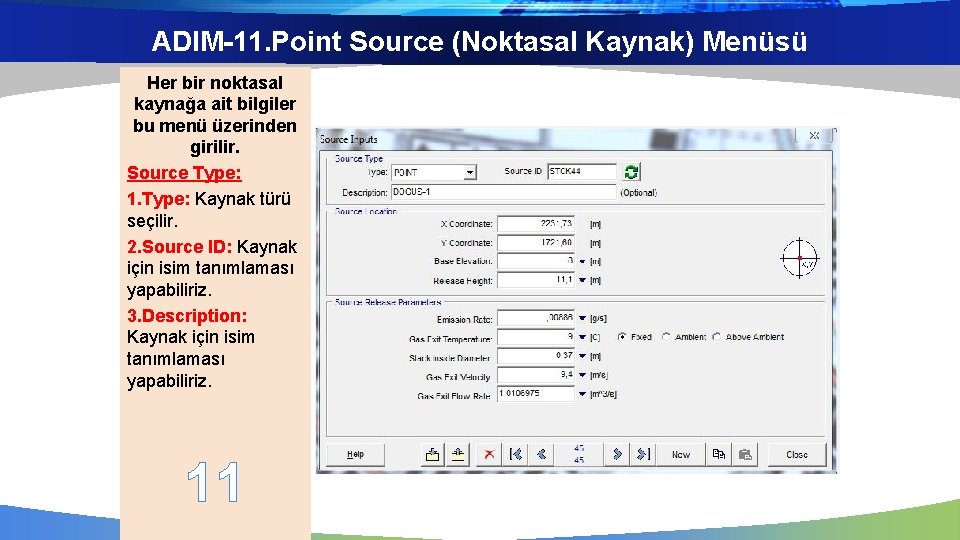Click the Help button
Screen dimensions: 960x540
tap(356, 454)
